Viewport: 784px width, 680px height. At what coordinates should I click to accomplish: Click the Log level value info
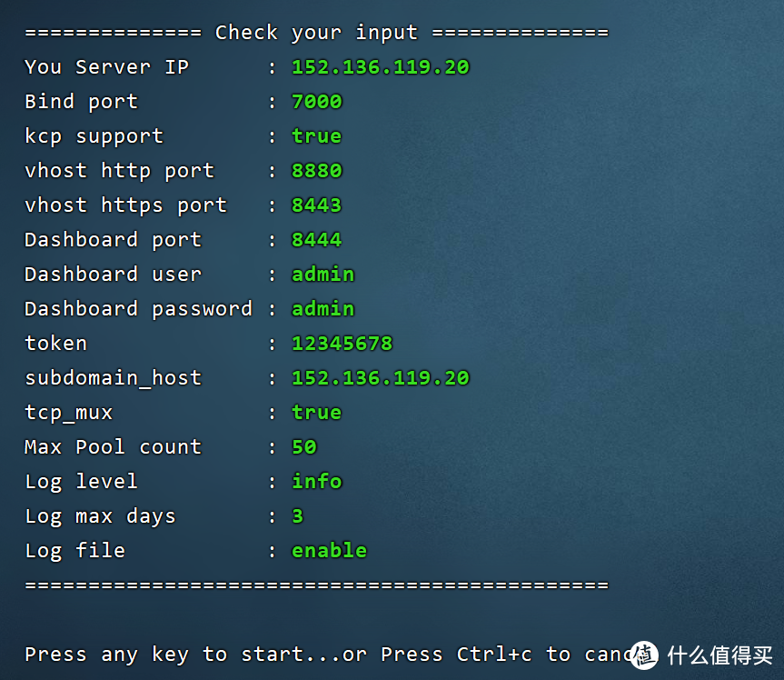coord(316,482)
